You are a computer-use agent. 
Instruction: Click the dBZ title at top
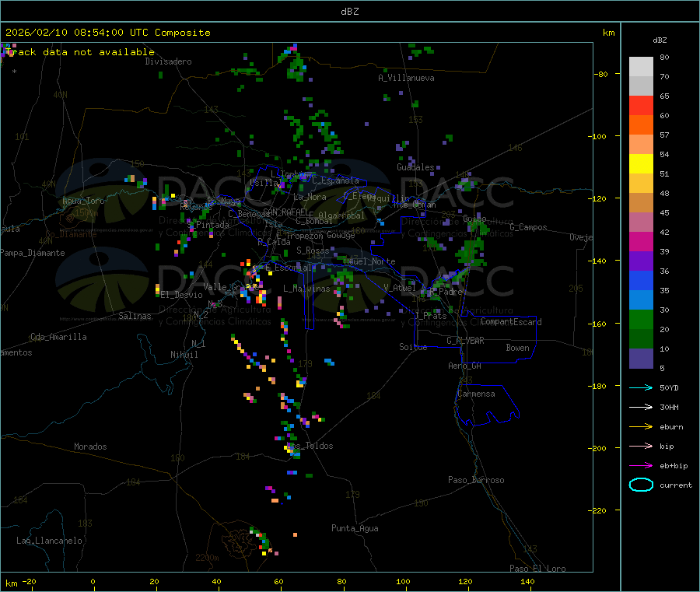[x=349, y=11]
